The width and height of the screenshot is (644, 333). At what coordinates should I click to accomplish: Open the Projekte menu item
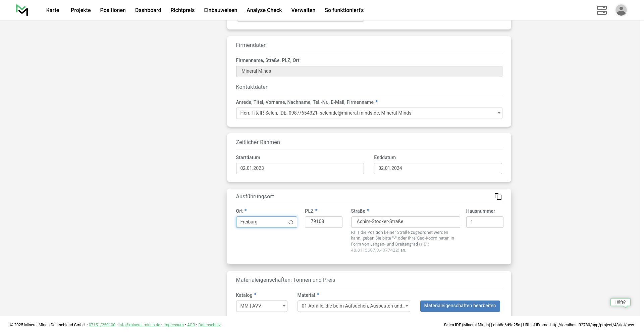pos(80,10)
